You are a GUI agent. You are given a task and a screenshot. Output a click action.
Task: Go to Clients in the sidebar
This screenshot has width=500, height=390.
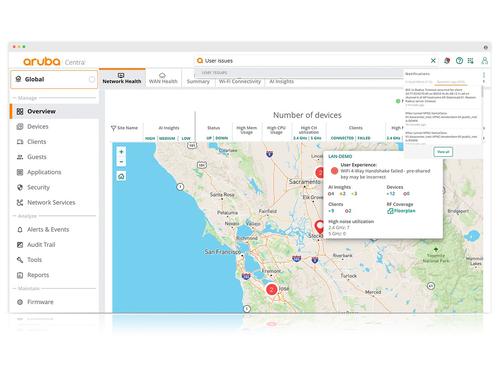click(54, 142)
